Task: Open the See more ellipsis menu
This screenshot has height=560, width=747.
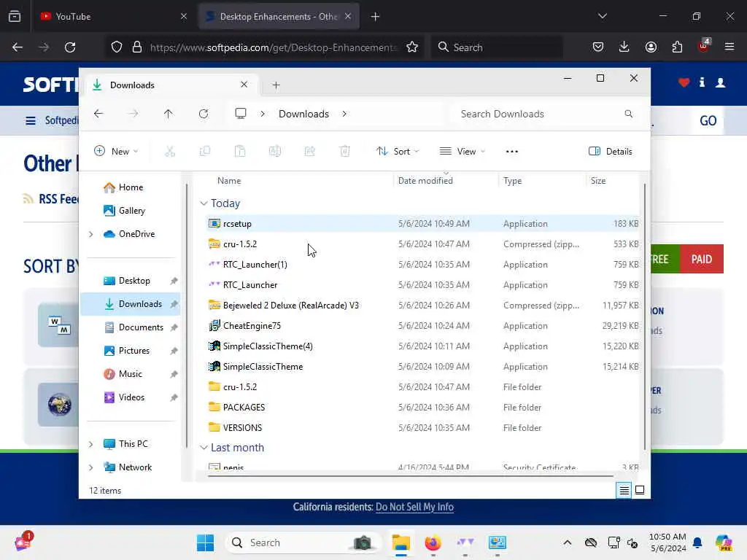Action: (511, 152)
